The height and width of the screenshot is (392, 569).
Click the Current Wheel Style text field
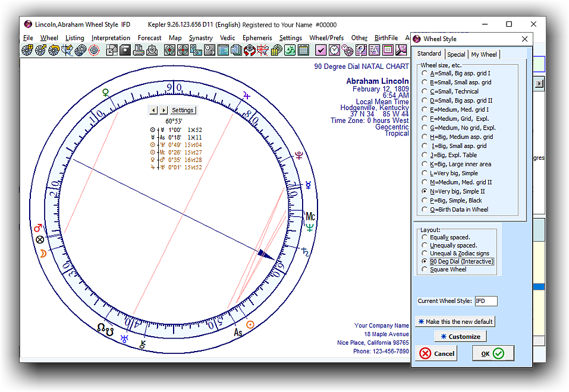[x=486, y=301]
